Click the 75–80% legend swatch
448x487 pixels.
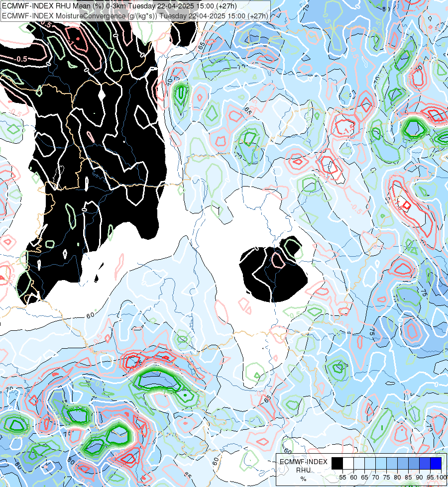pyautogui.click(x=392, y=463)
